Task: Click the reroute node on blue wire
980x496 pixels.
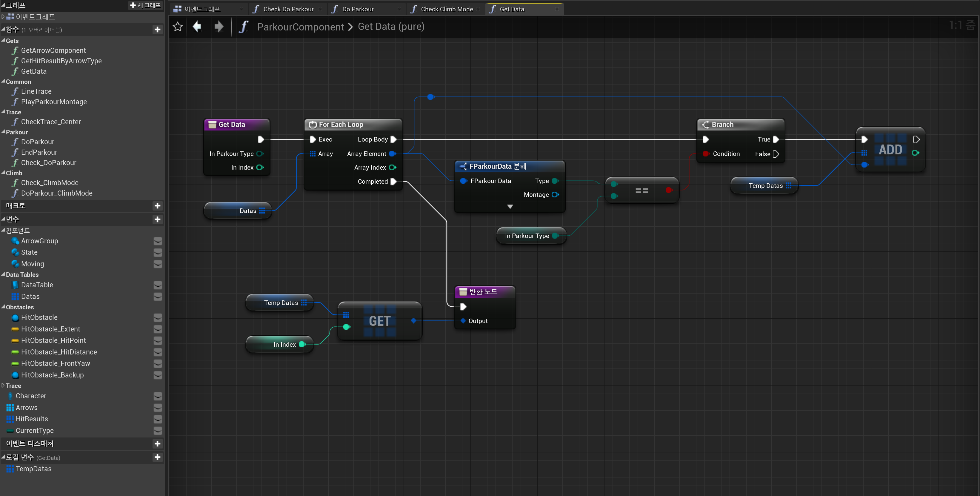Action: tap(431, 97)
